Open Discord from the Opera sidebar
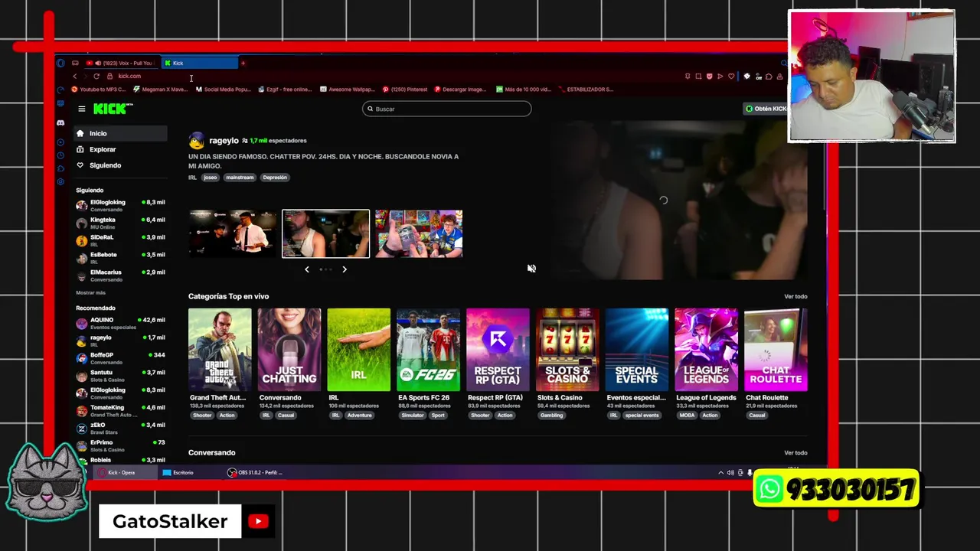 coord(60,123)
